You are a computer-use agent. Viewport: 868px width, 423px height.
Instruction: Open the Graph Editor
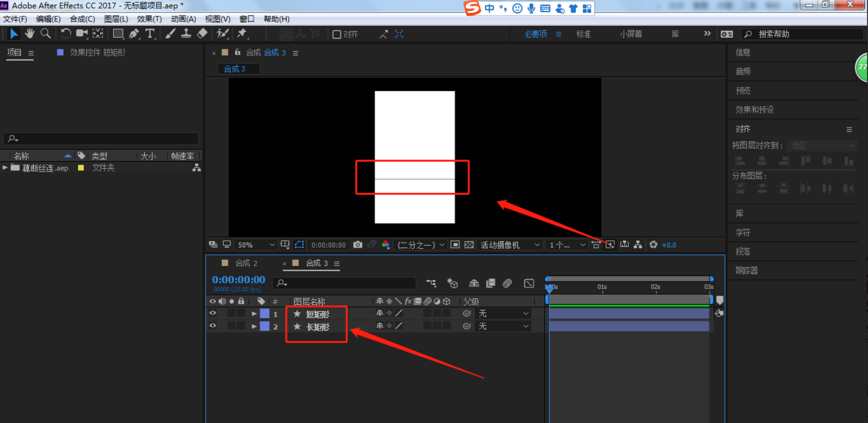point(529,283)
